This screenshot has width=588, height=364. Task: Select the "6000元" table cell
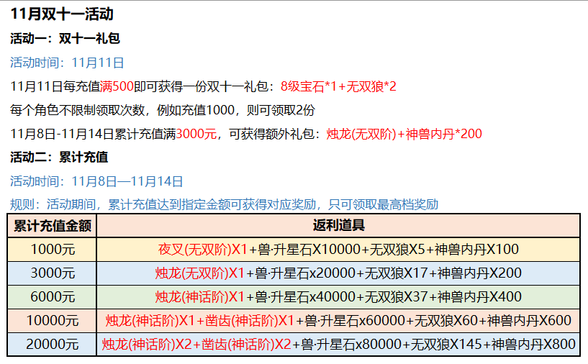[53, 297]
